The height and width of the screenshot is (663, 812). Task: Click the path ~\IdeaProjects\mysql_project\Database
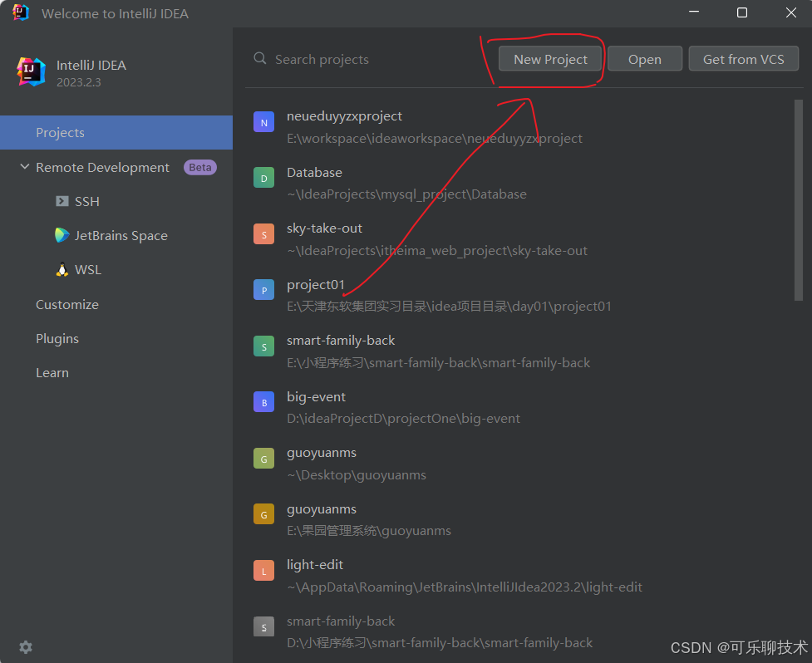pyautogui.click(x=407, y=194)
